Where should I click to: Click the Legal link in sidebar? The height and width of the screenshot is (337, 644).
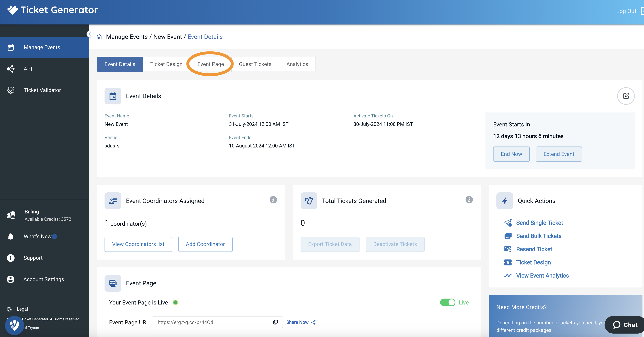22,309
